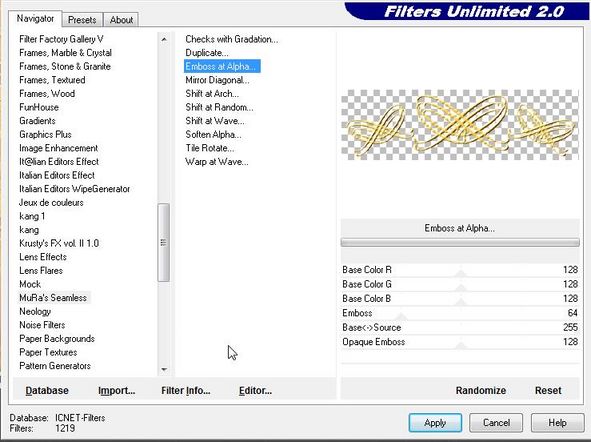The image size is (591, 442).
Task: Select It@lian Editors Effect category
Action: click(59, 161)
